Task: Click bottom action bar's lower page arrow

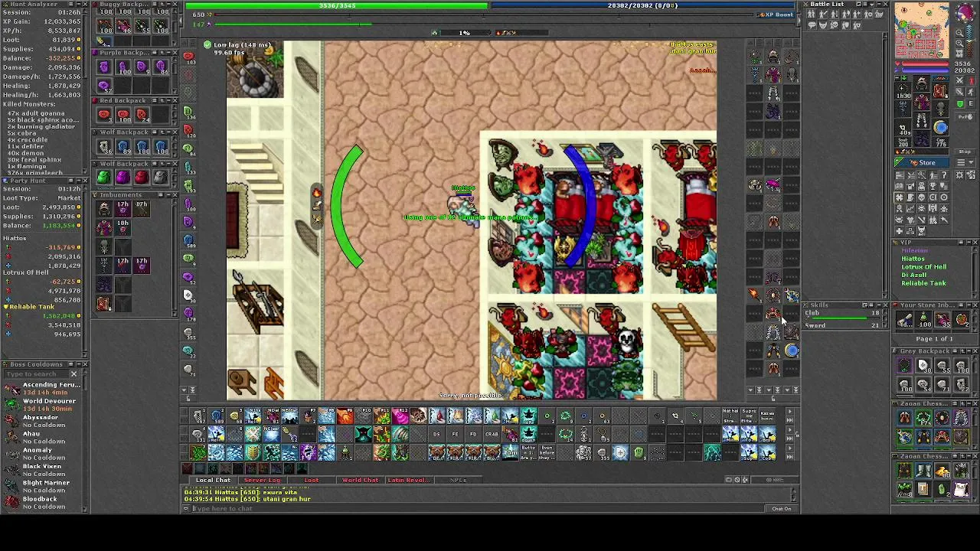Action: [x=789, y=457]
